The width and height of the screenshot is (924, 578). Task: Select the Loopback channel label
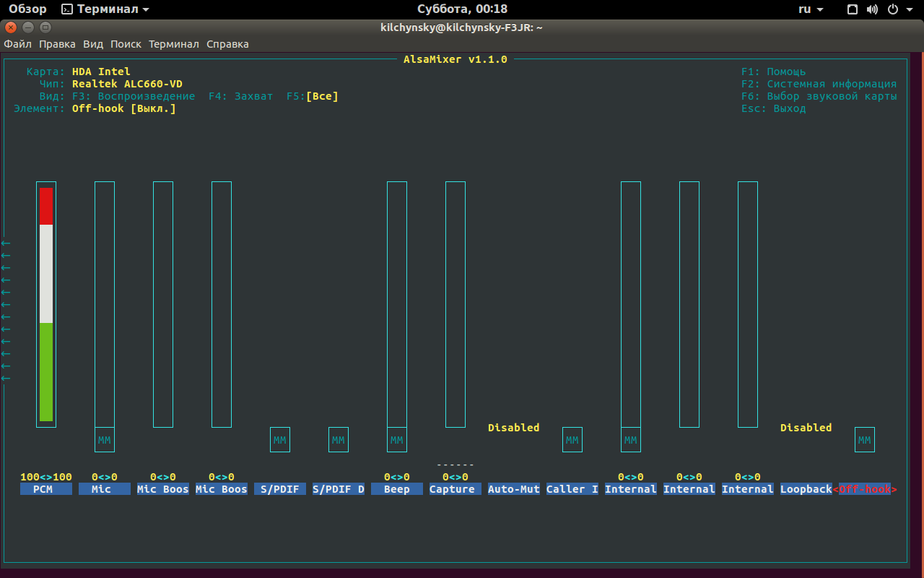(806, 489)
